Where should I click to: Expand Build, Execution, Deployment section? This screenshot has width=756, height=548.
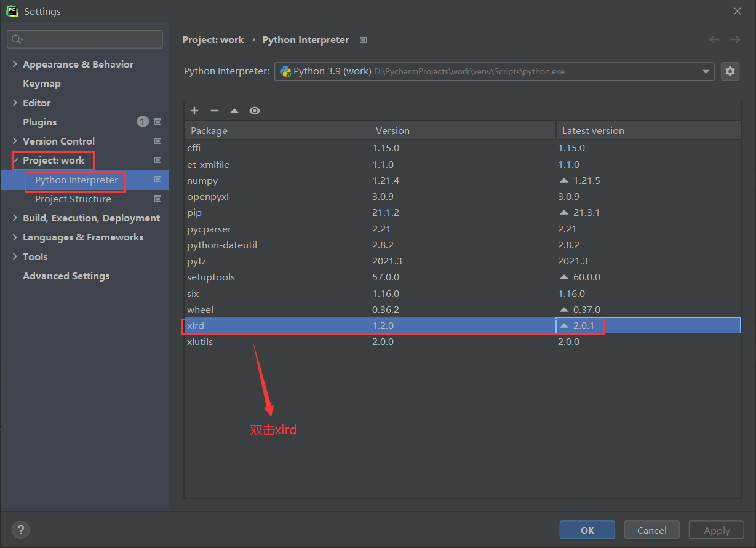(x=15, y=218)
